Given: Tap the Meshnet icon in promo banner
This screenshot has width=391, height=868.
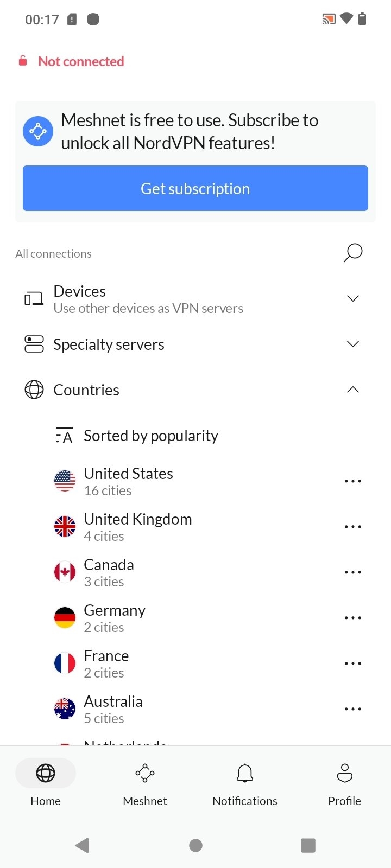Looking at the screenshot, I should [38, 131].
